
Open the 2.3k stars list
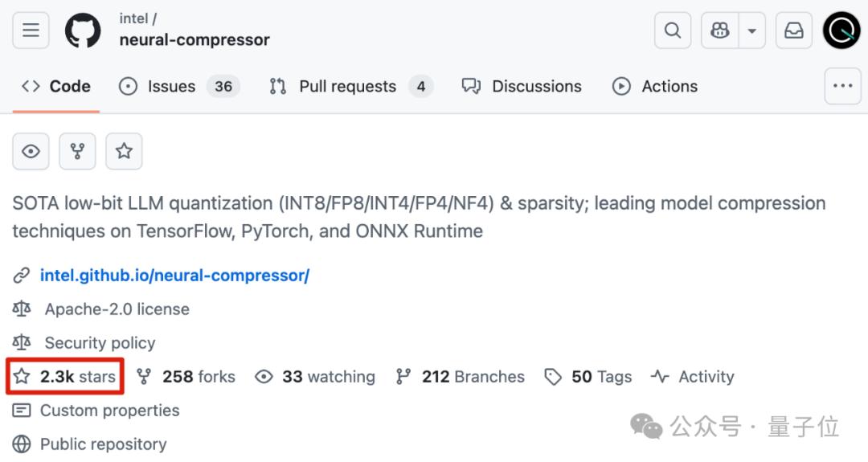(x=65, y=376)
